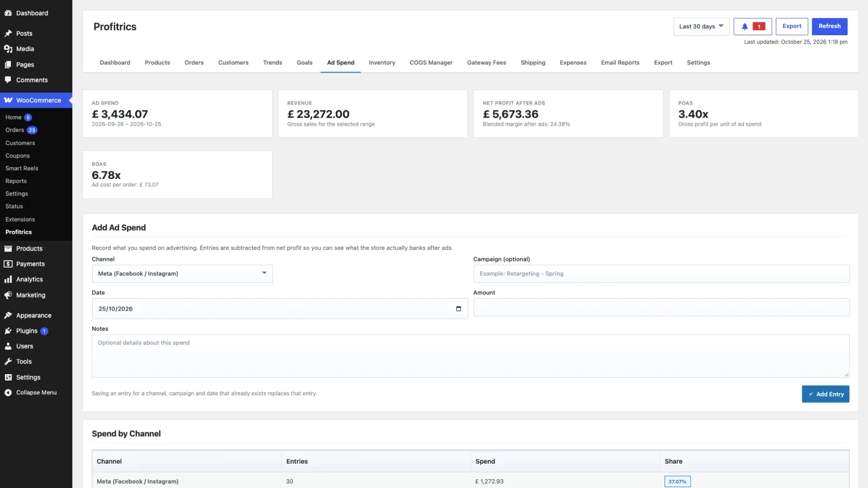The image size is (868, 488).
Task: Switch to the Products tab
Action: pyautogui.click(x=157, y=63)
